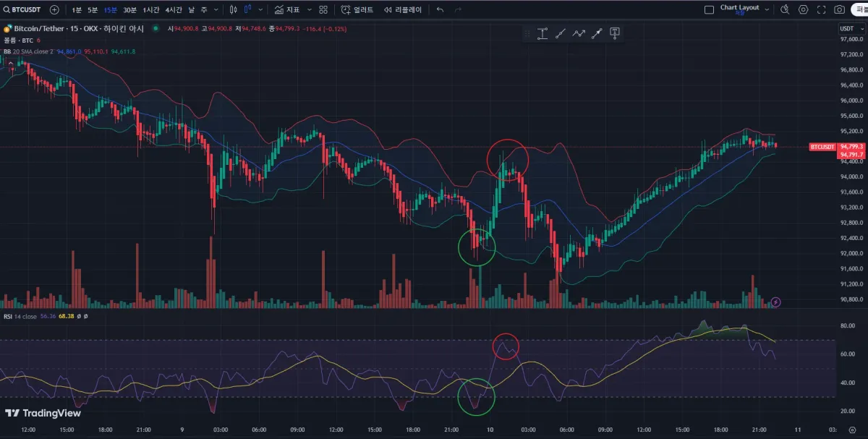Click the layout setup square icon
This screenshot has height=439, width=868.
709,10
